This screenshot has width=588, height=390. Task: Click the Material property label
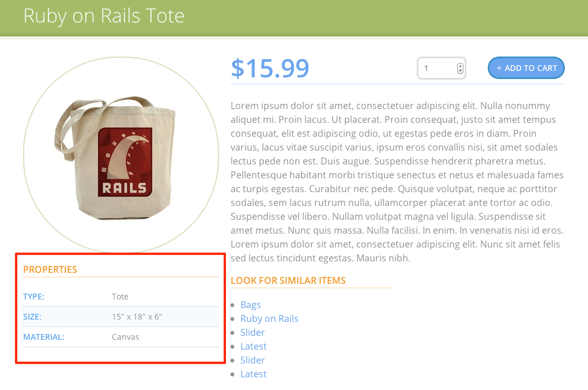point(44,337)
